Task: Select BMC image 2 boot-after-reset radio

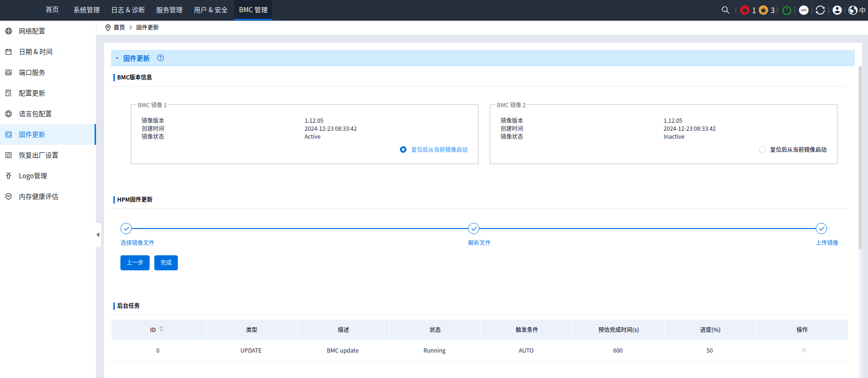Action: click(x=762, y=150)
